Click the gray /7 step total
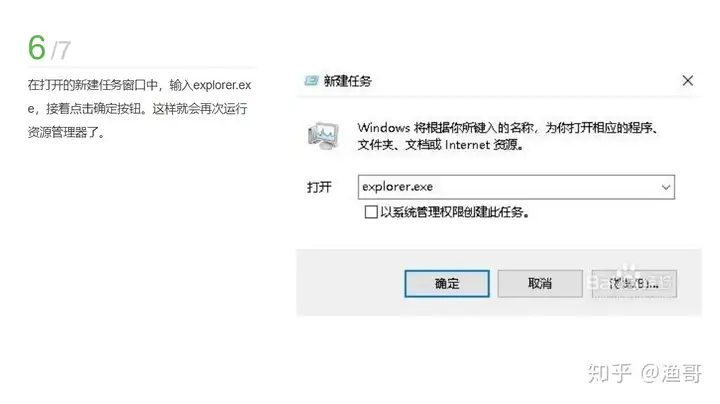Image resolution: width=720 pixels, height=404 pixels. (x=61, y=50)
